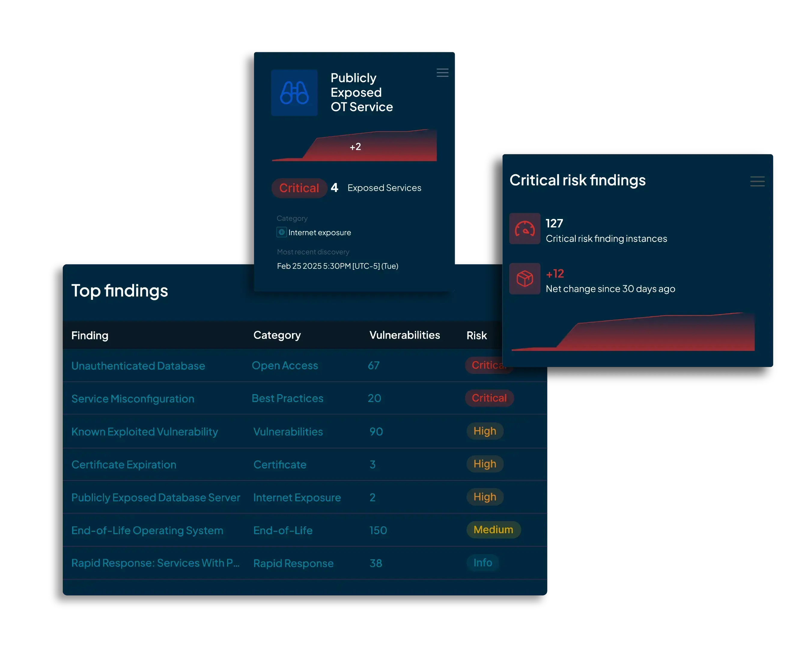Click the Medium risk badge
Viewport: 812px width, 651px height.
coord(493,530)
